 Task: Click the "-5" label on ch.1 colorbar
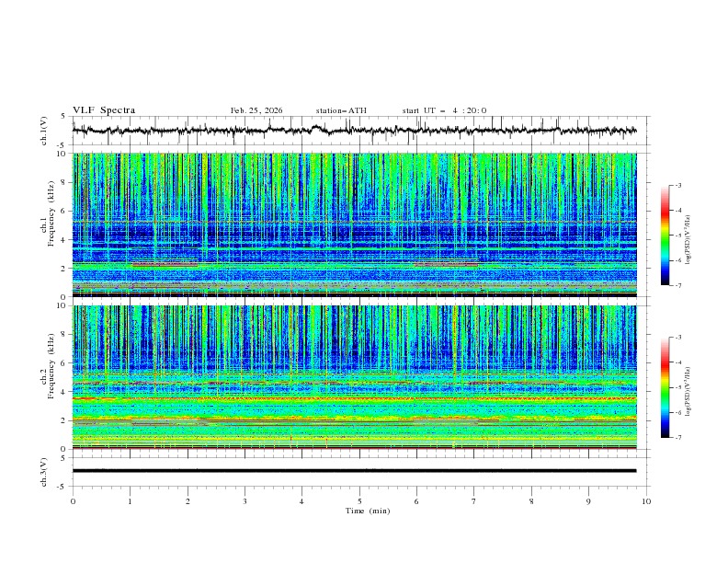coord(677,236)
